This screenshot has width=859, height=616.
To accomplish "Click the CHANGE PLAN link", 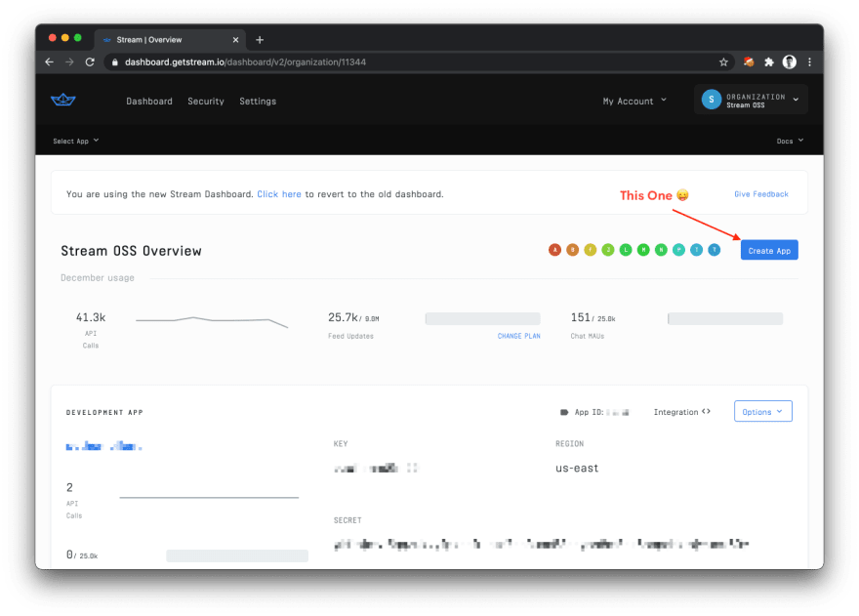I will pyautogui.click(x=518, y=336).
